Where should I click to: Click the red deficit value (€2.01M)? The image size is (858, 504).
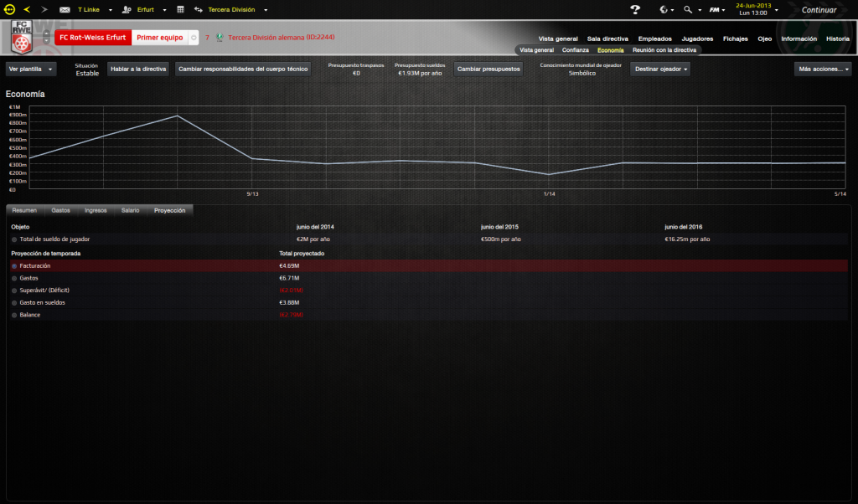point(291,291)
